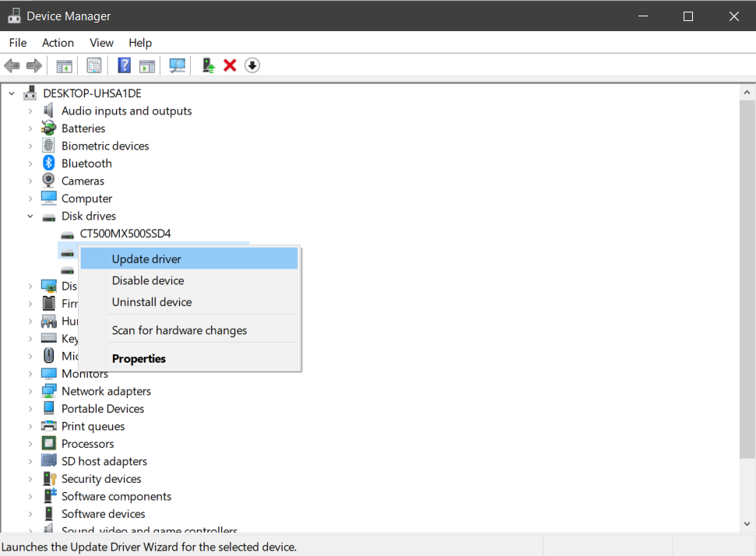Click the scrollbar down arrow

pyautogui.click(x=747, y=524)
